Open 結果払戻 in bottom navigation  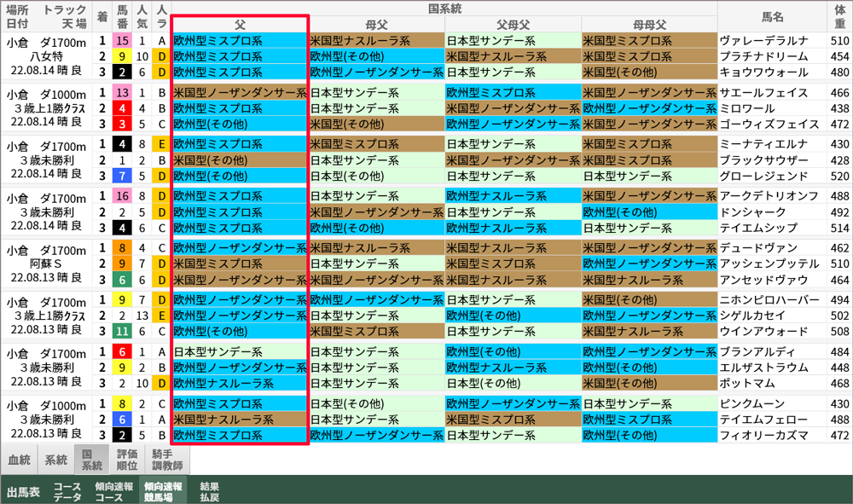[x=210, y=491]
